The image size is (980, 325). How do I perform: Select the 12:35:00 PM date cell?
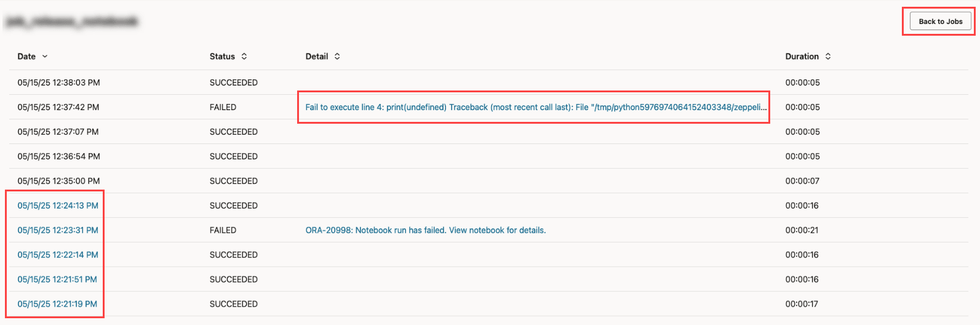point(58,181)
